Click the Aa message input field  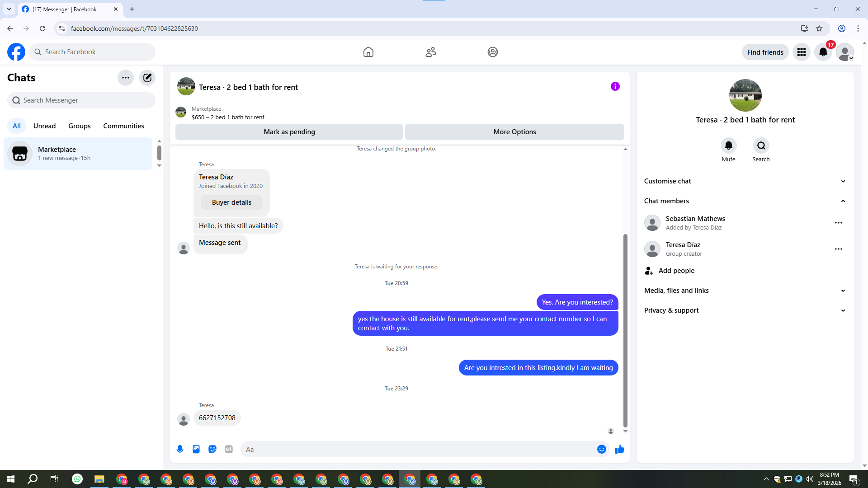coord(416,449)
